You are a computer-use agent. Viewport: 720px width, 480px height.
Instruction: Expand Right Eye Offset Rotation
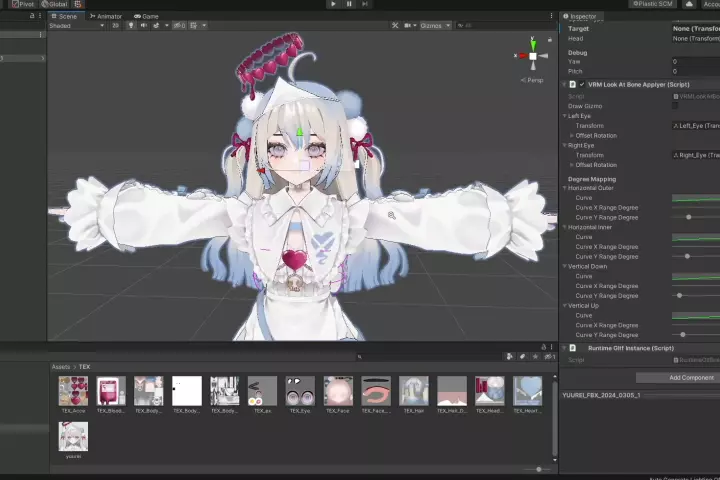pos(572,165)
